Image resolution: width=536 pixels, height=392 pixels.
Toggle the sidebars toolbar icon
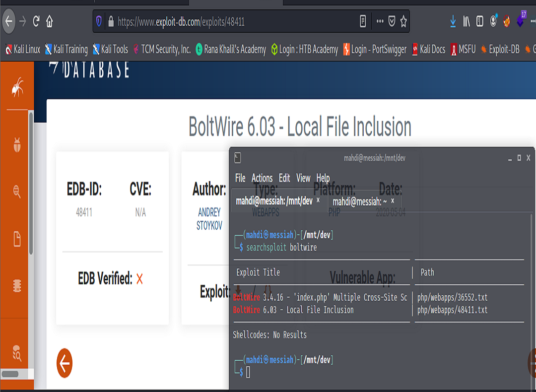pyautogui.click(x=479, y=21)
